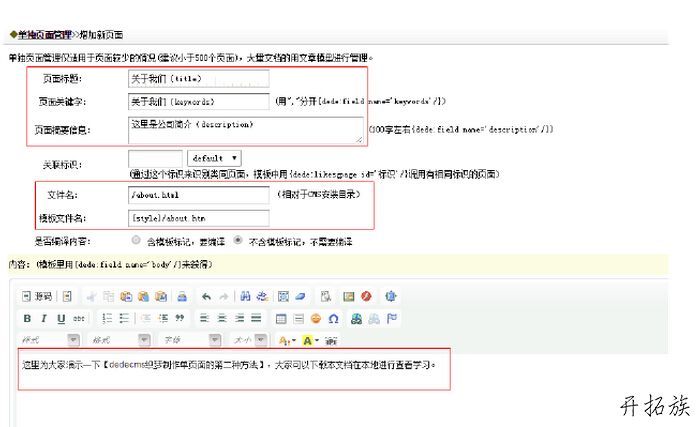Click the anchor flag icon

click(x=392, y=318)
